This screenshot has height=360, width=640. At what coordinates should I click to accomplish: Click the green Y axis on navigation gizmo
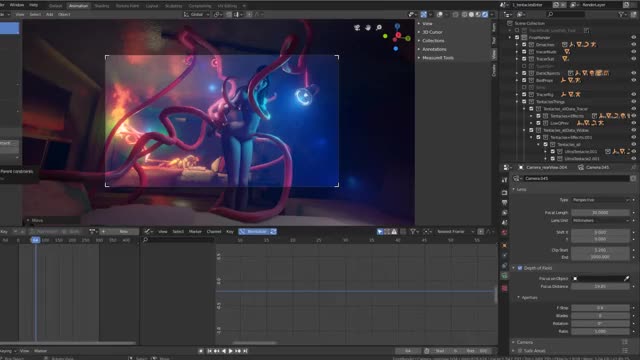coord(408,38)
